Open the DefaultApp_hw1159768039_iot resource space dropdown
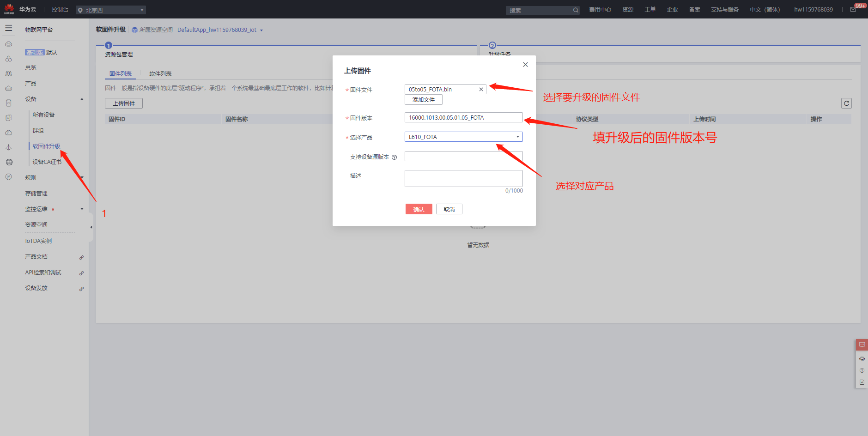868x436 pixels. 220,30
